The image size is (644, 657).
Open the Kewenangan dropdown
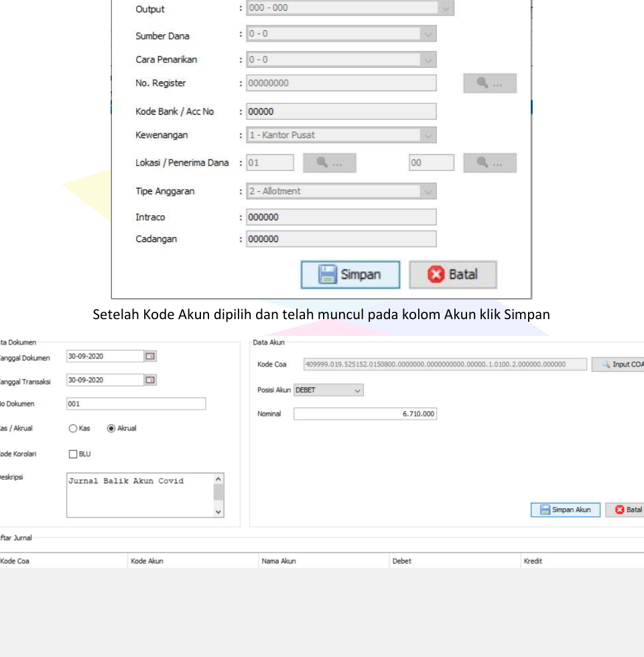428,135
